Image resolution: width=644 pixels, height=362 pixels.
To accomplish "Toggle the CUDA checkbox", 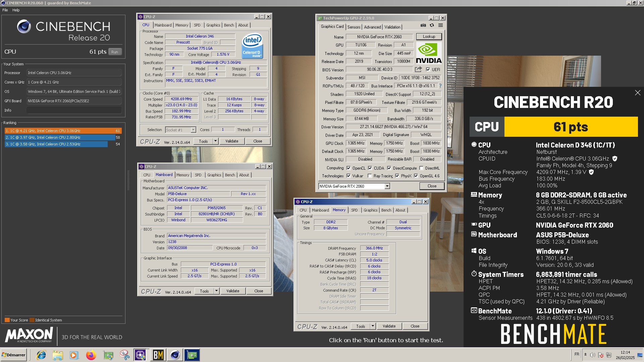I will [x=370, y=168].
